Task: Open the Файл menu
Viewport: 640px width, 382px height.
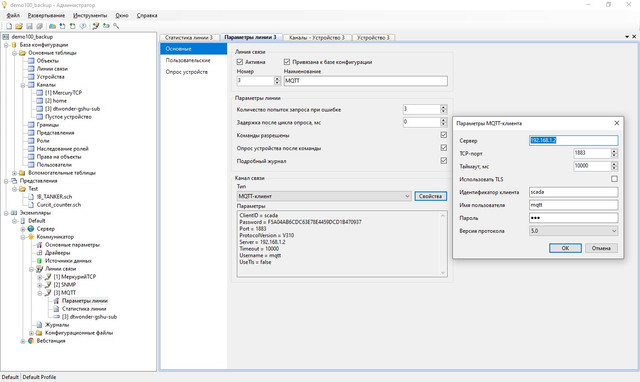Action: tap(13, 16)
